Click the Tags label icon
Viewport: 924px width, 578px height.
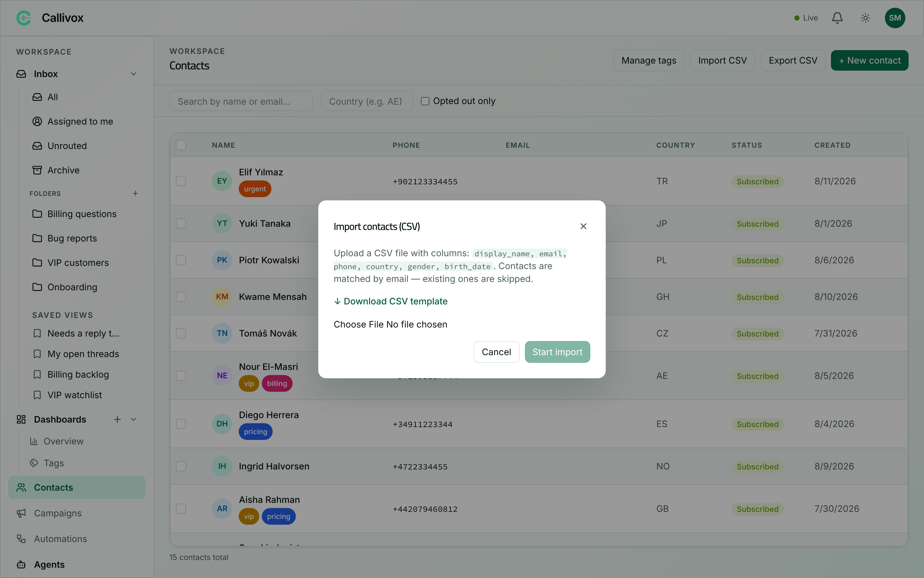(34, 463)
